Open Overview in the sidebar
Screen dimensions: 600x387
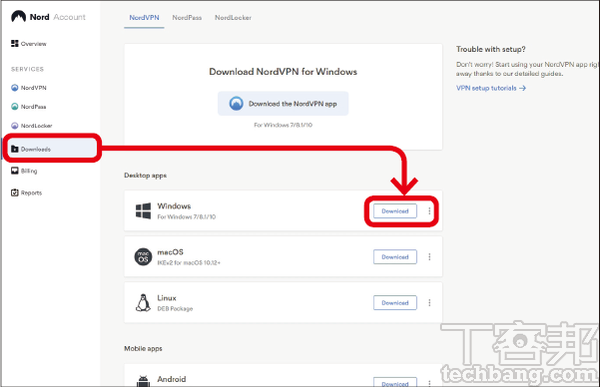click(29, 44)
